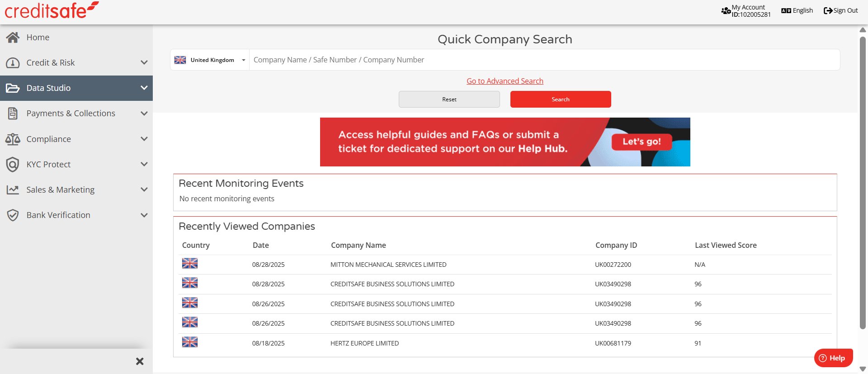This screenshot has height=374, width=868.
Task: Click the Creditsafe logo
Action: tap(52, 10)
